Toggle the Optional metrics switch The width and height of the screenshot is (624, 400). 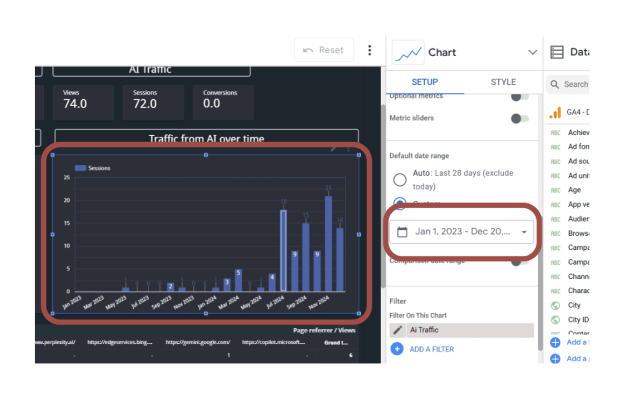519,97
